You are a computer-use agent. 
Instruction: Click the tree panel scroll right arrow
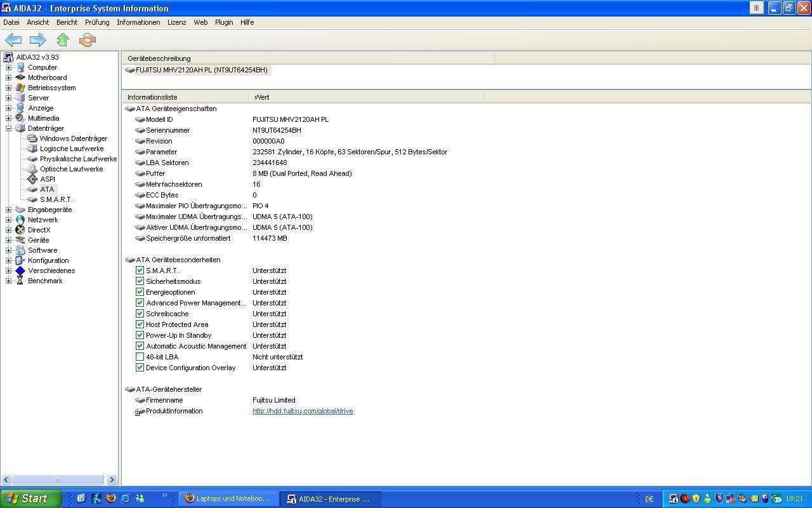[x=112, y=479]
